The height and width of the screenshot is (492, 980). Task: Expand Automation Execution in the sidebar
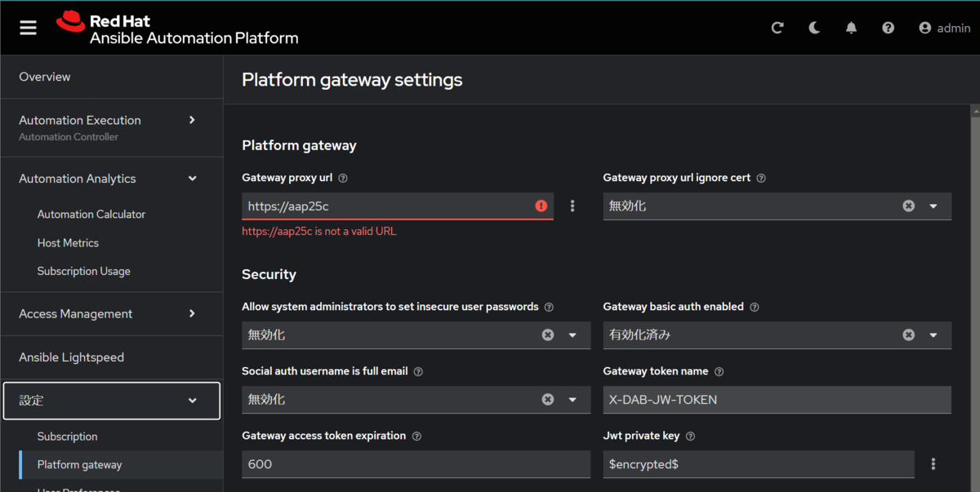click(x=112, y=127)
